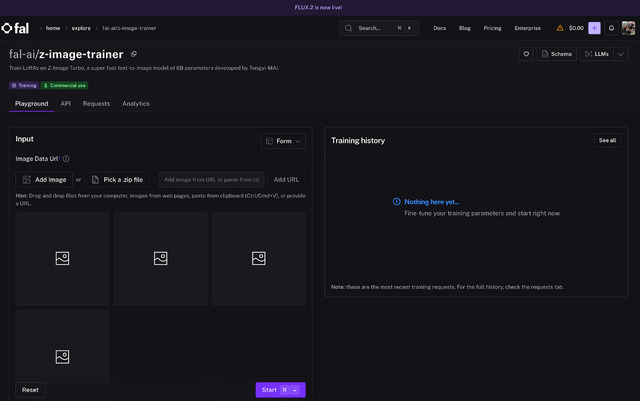This screenshot has width=640, height=401.
Task: Open the user profile avatar
Action: (x=627, y=28)
